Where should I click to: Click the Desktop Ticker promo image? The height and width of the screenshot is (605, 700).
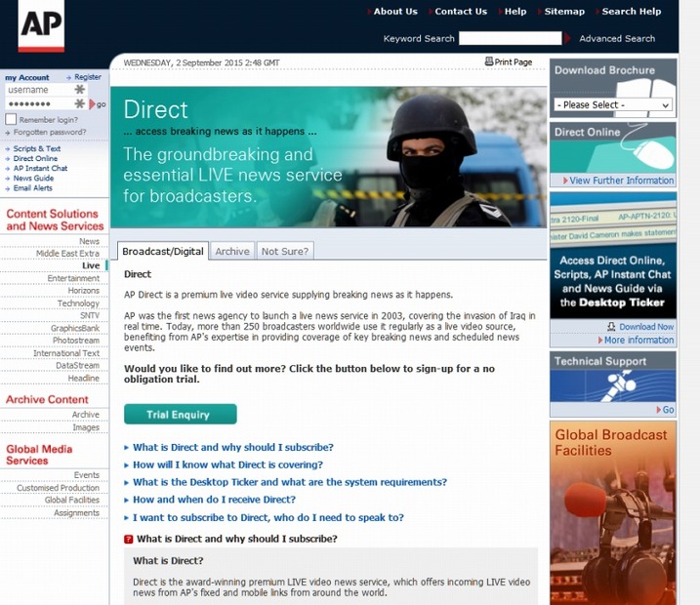click(x=613, y=256)
